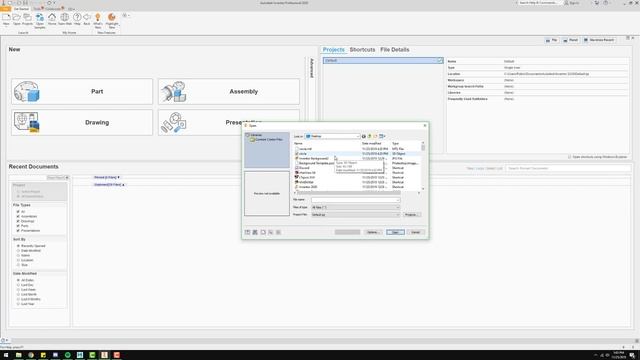640x360 pixels.
Task: Create a new Part
Action: pos(82,91)
